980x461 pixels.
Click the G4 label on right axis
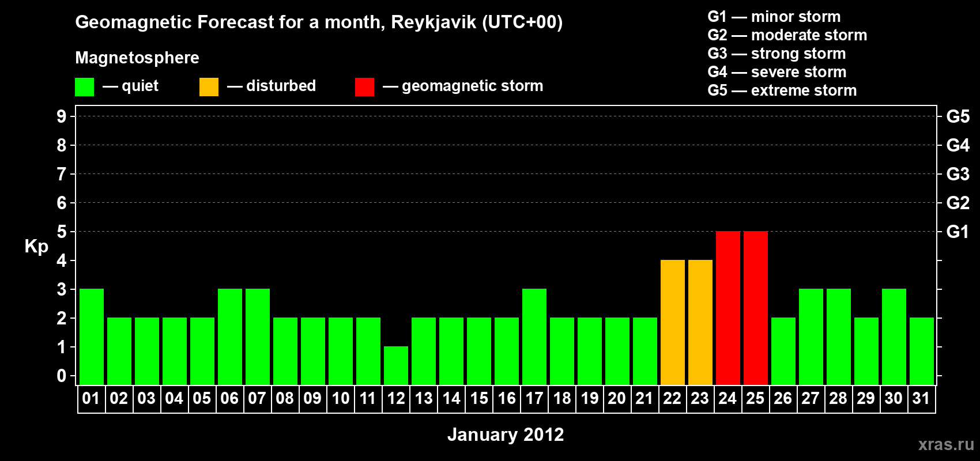click(958, 145)
